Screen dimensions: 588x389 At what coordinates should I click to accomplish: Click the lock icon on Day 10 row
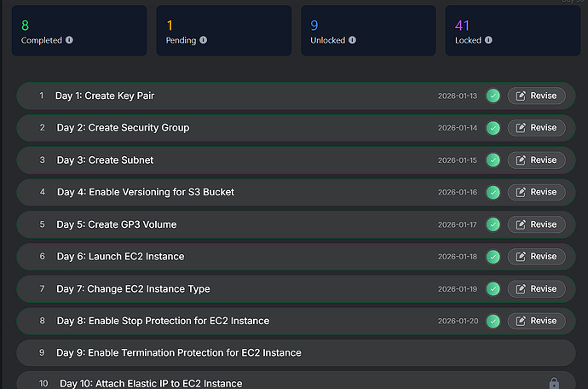(554, 384)
